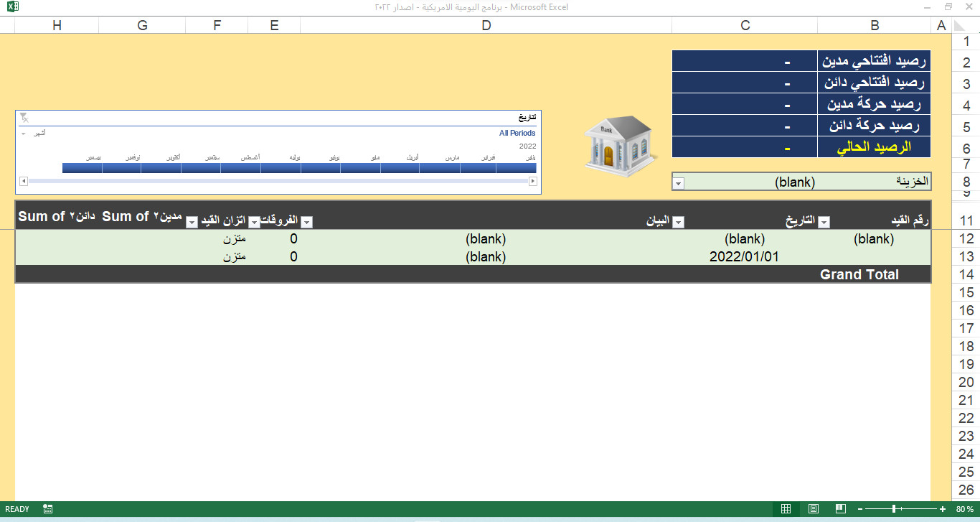980x522 pixels.
Task: Click the رصيد حركة دائن label cell
Action: click(875, 126)
